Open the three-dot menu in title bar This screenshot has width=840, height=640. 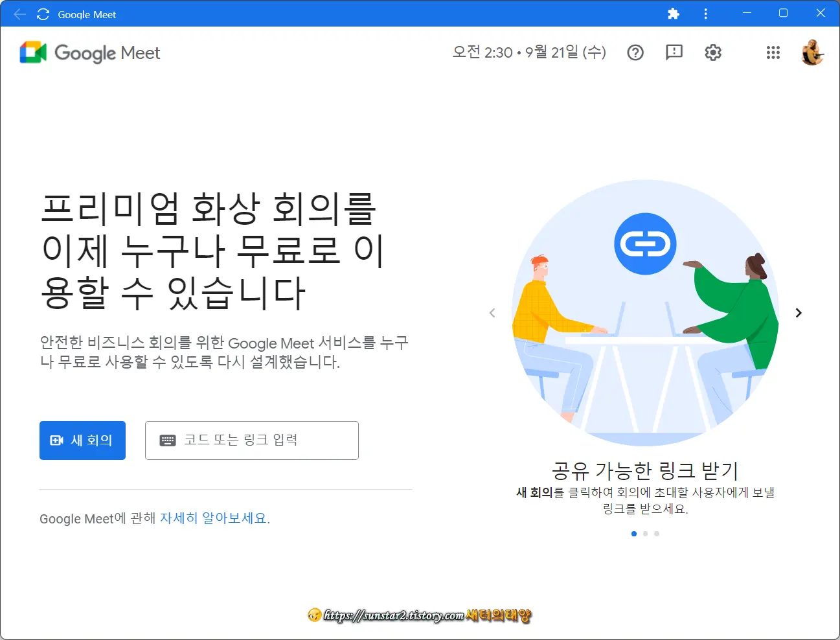tap(706, 14)
